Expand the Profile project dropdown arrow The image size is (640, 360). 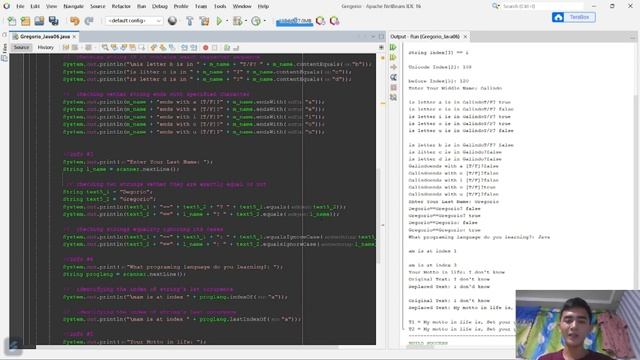[x=264, y=21]
